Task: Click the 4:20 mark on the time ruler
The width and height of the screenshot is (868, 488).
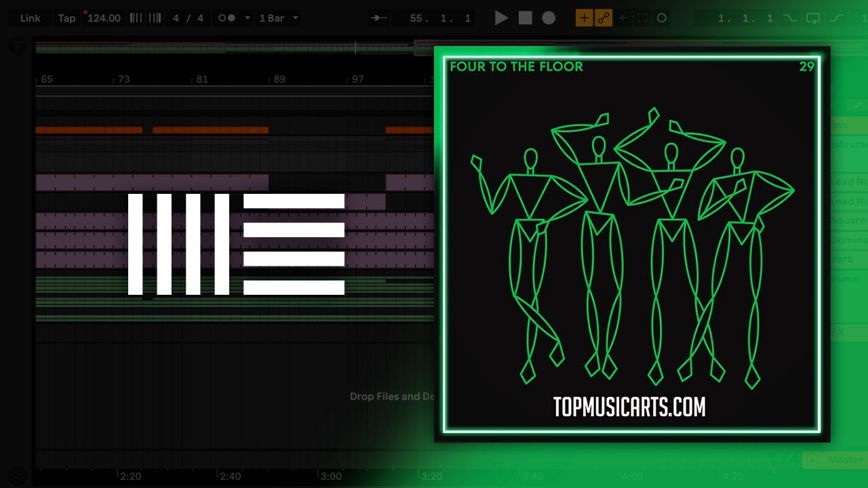Action: [x=732, y=476]
